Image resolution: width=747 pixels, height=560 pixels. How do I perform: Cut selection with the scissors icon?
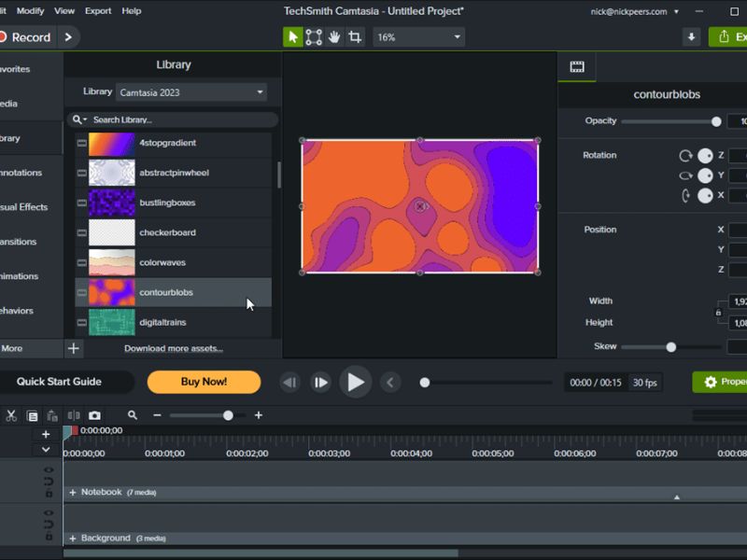[x=11, y=415]
